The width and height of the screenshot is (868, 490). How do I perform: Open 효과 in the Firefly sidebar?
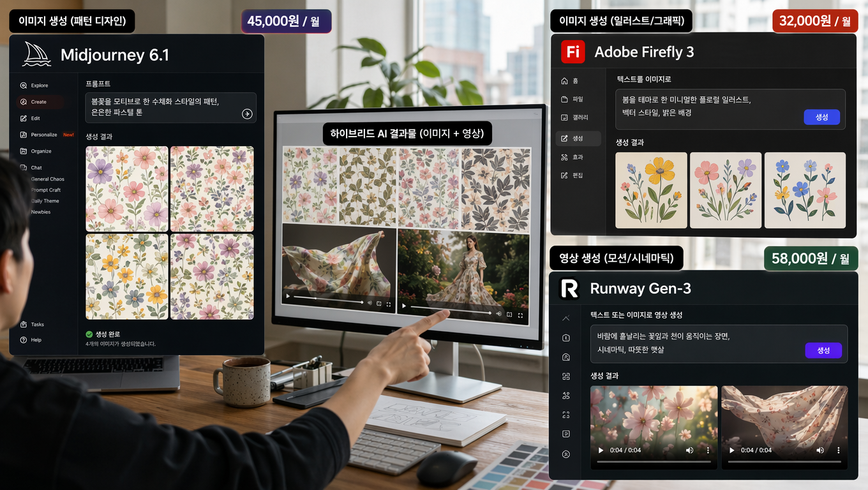pyautogui.click(x=571, y=157)
